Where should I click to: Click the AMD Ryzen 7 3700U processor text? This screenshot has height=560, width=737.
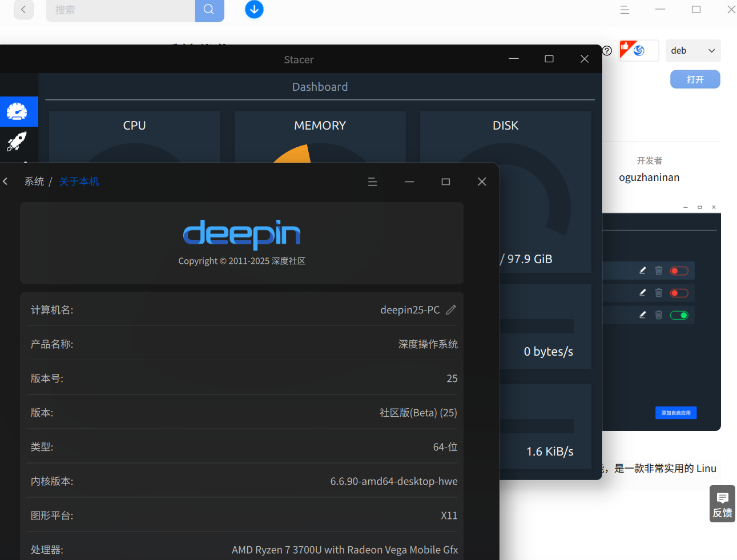pos(345,550)
